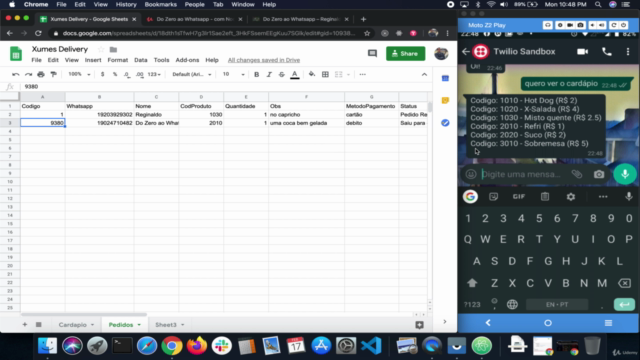This screenshot has width=640, height=360.
Task: Open Tasks in the Sheets side panel
Action: 445,123
